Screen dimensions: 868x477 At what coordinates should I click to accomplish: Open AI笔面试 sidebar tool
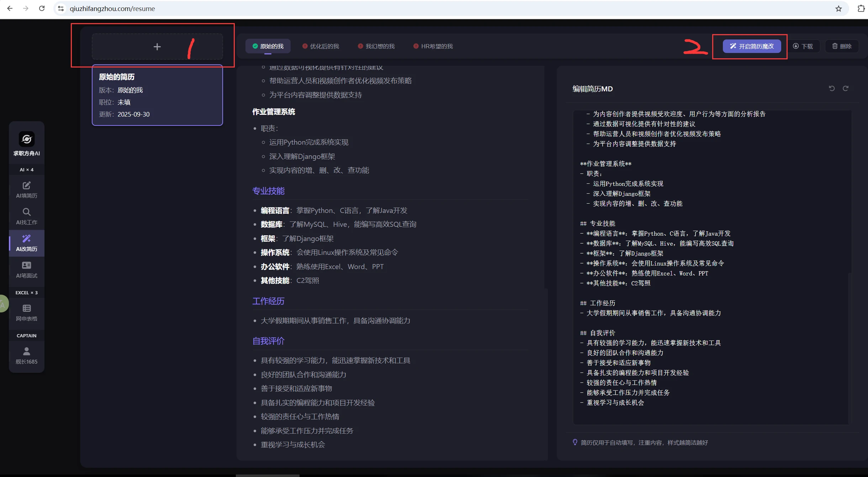(x=27, y=270)
